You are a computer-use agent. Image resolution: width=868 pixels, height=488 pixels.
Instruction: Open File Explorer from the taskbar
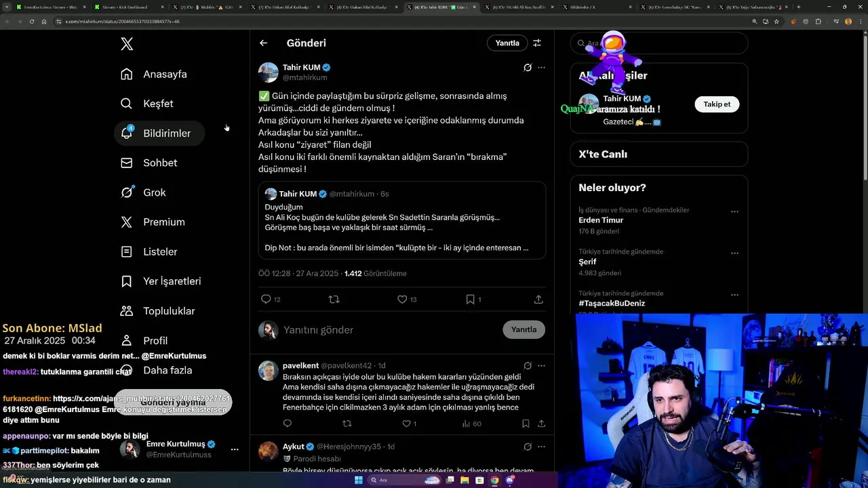465,480
